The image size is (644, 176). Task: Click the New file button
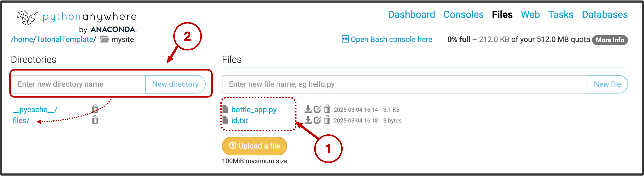[x=607, y=84]
